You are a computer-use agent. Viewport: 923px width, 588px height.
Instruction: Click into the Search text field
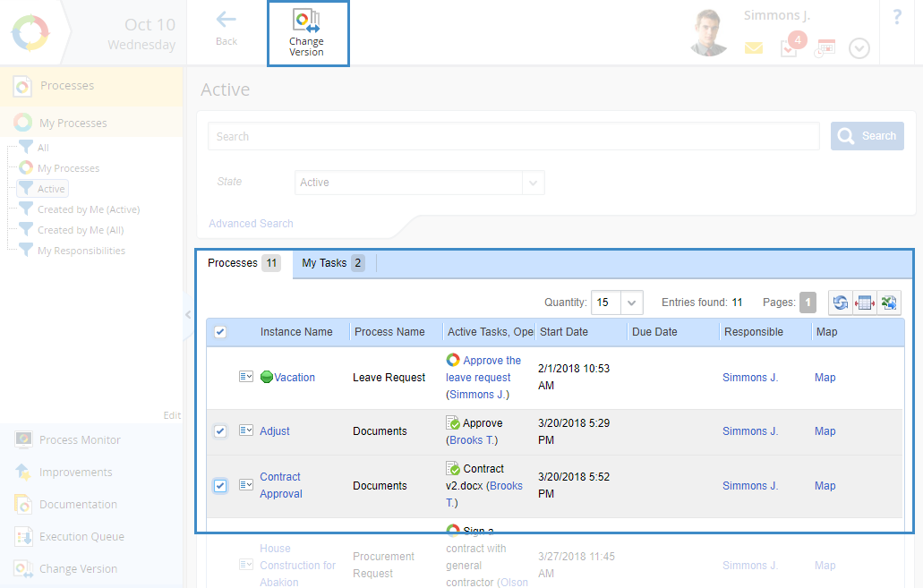tap(513, 137)
